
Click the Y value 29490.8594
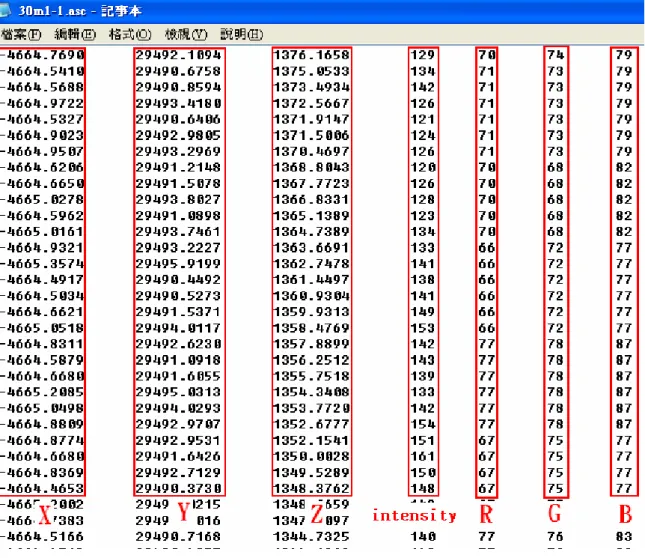(179, 87)
